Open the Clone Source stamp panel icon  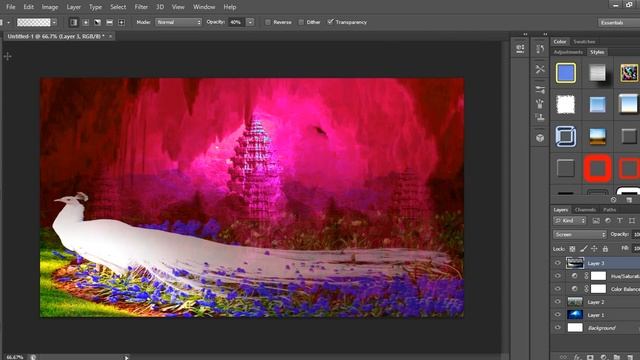(x=540, y=118)
